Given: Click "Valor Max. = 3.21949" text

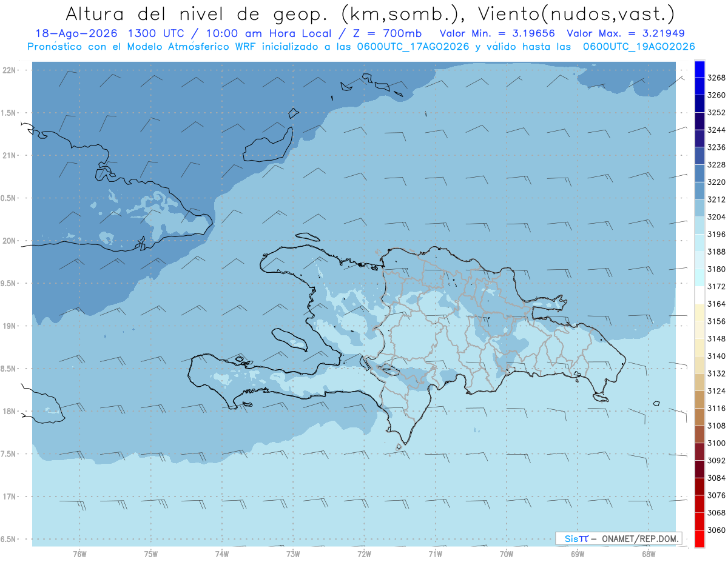Looking at the screenshot, I should (x=626, y=34).
